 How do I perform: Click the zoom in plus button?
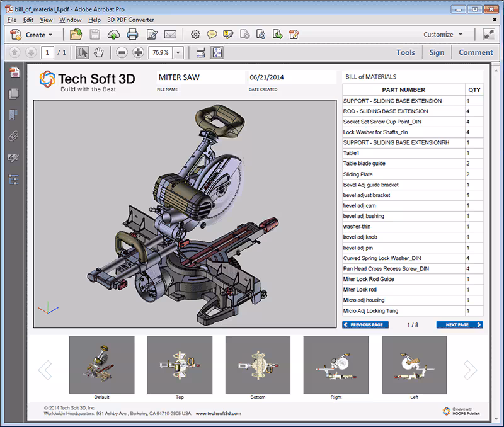pos(138,52)
